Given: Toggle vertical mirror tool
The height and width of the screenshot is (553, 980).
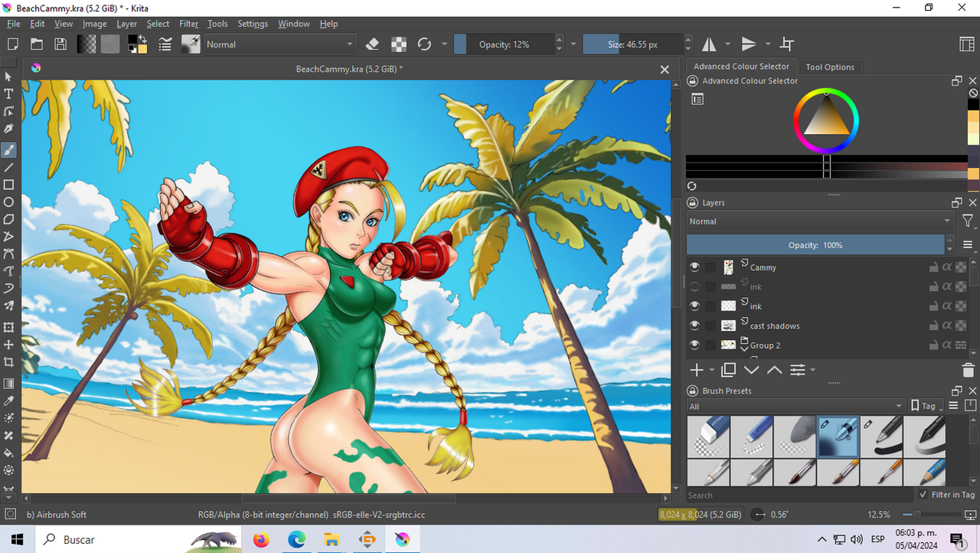Looking at the screenshot, I should (x=749, y=44).
